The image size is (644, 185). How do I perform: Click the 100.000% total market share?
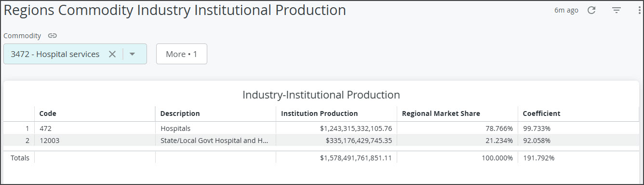pos(497,158)
